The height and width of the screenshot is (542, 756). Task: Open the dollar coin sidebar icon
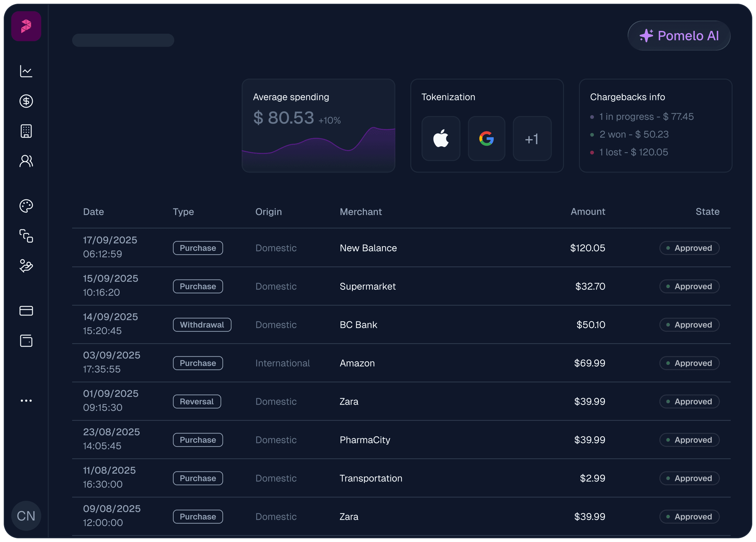[26, 101]
